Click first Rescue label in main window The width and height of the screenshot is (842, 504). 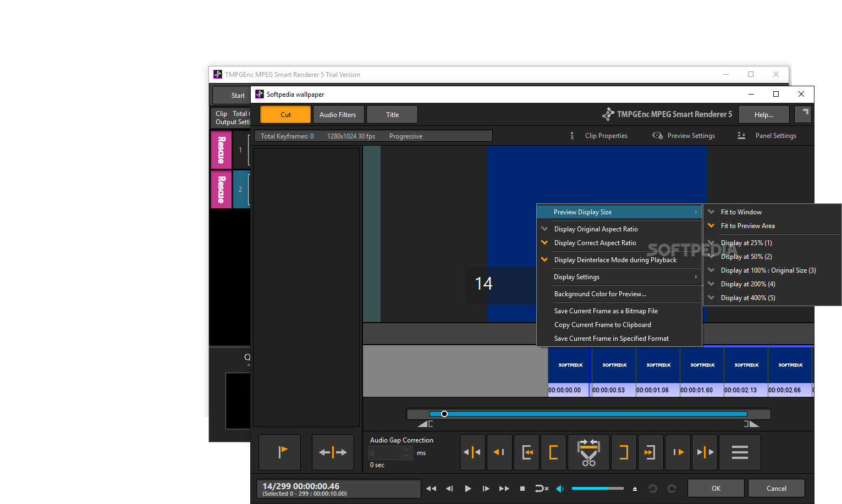coord(221,149)
